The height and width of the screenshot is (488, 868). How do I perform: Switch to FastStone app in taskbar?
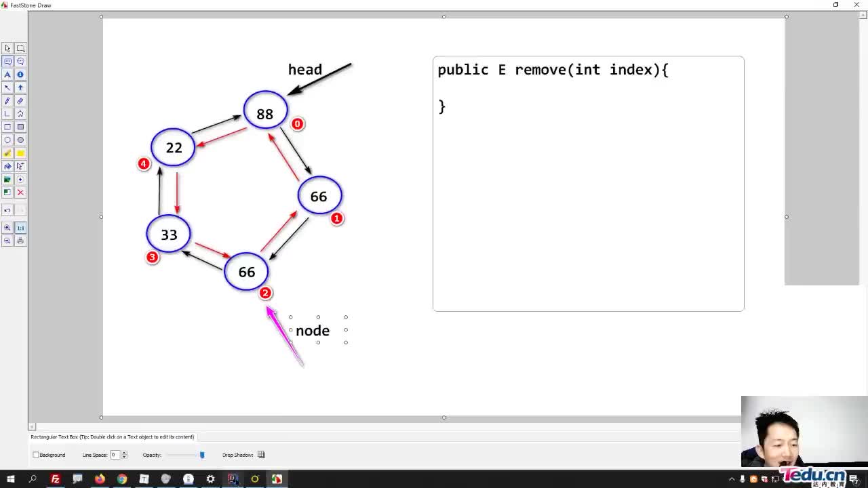277,479
